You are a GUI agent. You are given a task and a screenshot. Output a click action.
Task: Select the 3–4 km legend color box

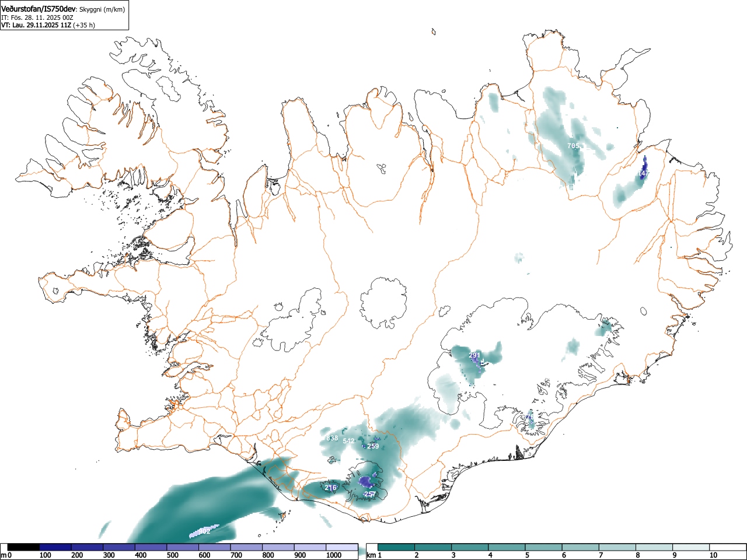pyautogui.click(x=470, y=547)
